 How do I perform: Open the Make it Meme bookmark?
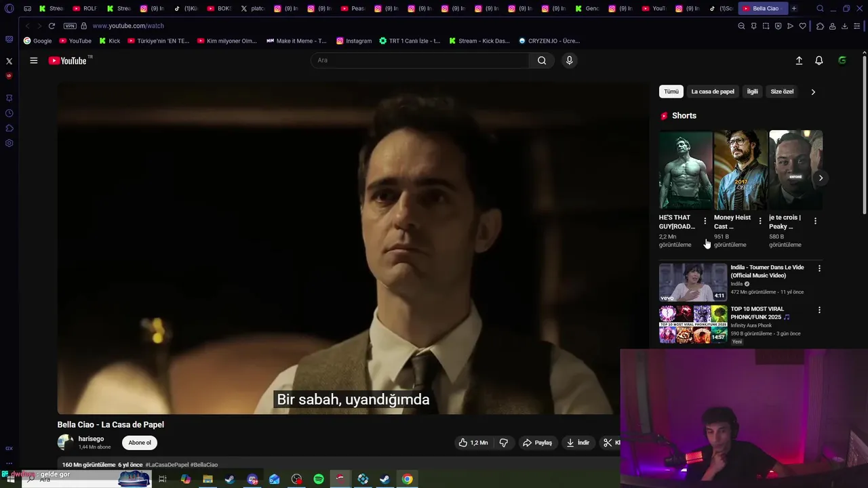click(x=296, y=41)
